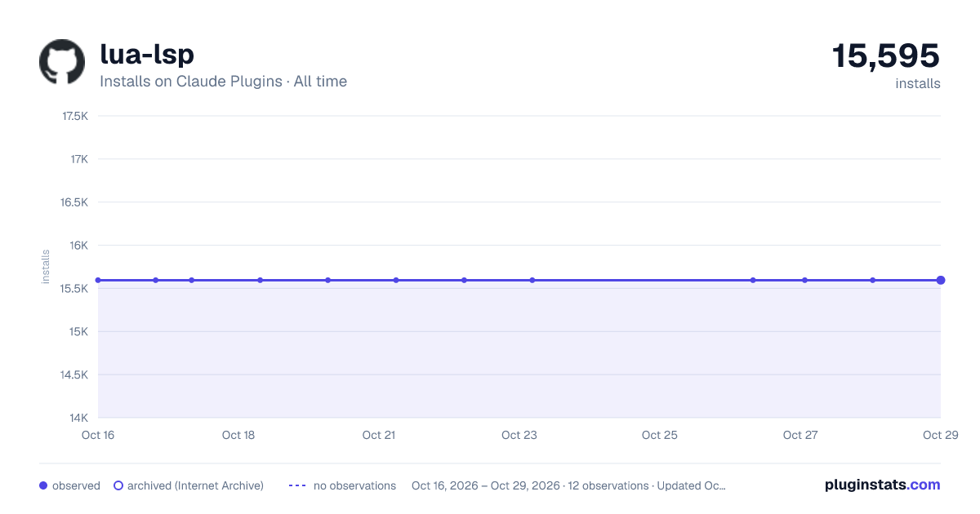Viewport: 980px width, 514px height.
Task: Click the 16.5K y-axis label
Action: tap(74, 202)
